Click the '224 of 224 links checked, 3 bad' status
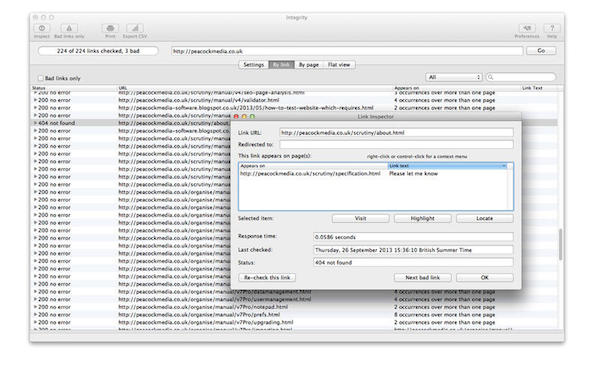The height and width of the screenshot is (375, 600). coord(98,51)
